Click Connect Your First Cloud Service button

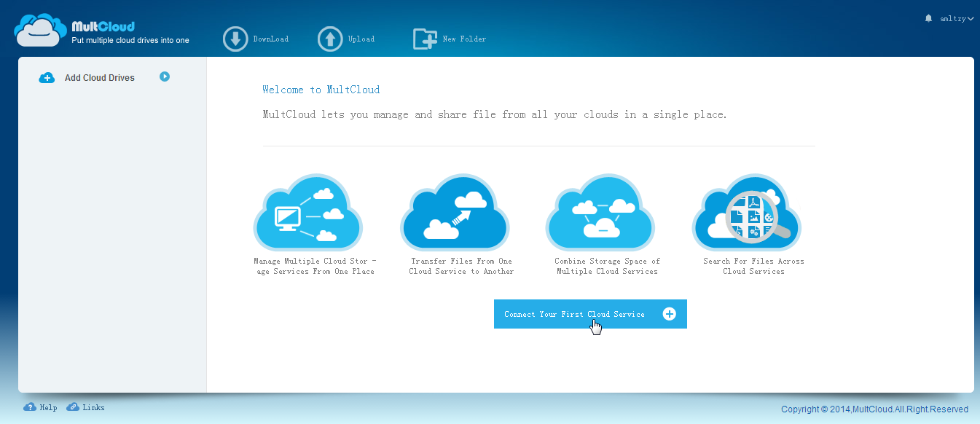click(x=590, y=314)
